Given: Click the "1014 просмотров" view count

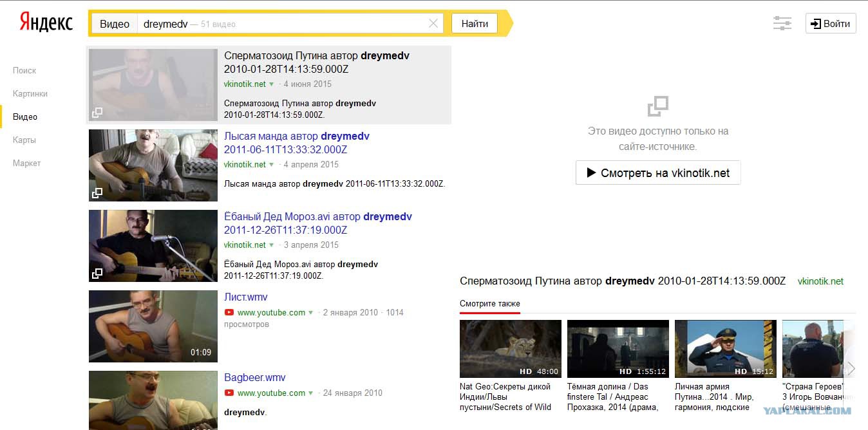Looking at the screenshot, I should 314,319.
